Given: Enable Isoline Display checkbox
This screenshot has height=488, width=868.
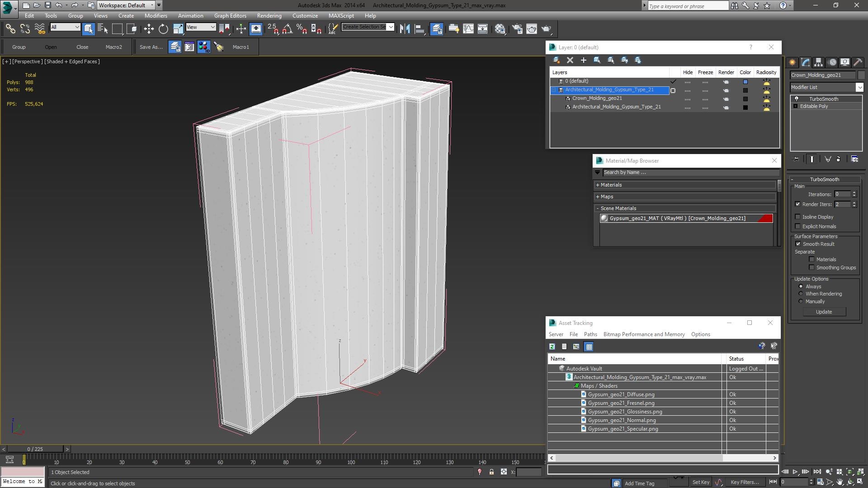Looking at the screenshot, I should [x=798, y=217].
